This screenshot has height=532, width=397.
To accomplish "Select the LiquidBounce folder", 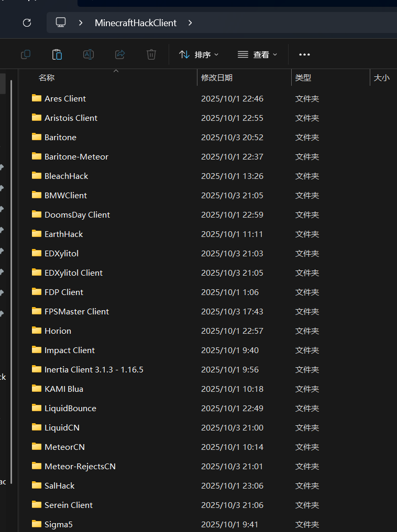I will click(x=70, y=408).
